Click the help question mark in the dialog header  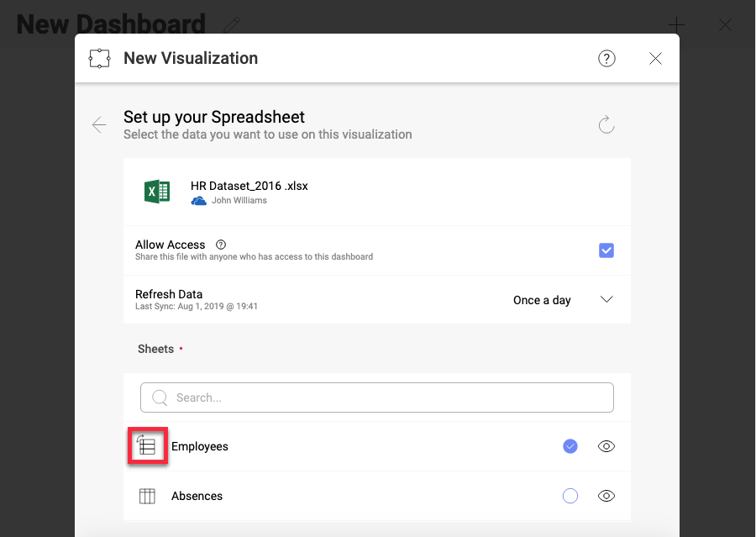(x=606, y=58)
